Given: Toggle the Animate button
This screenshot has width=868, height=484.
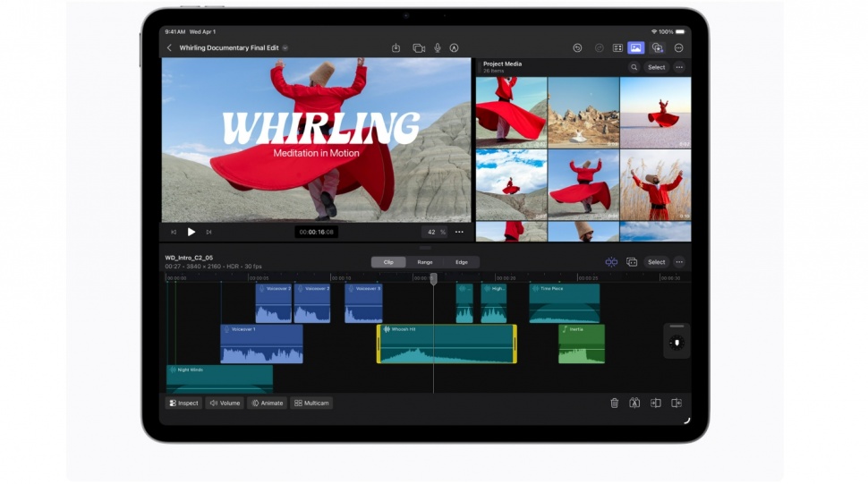Looking at the screenshot, I should click(x=268, y=403).
